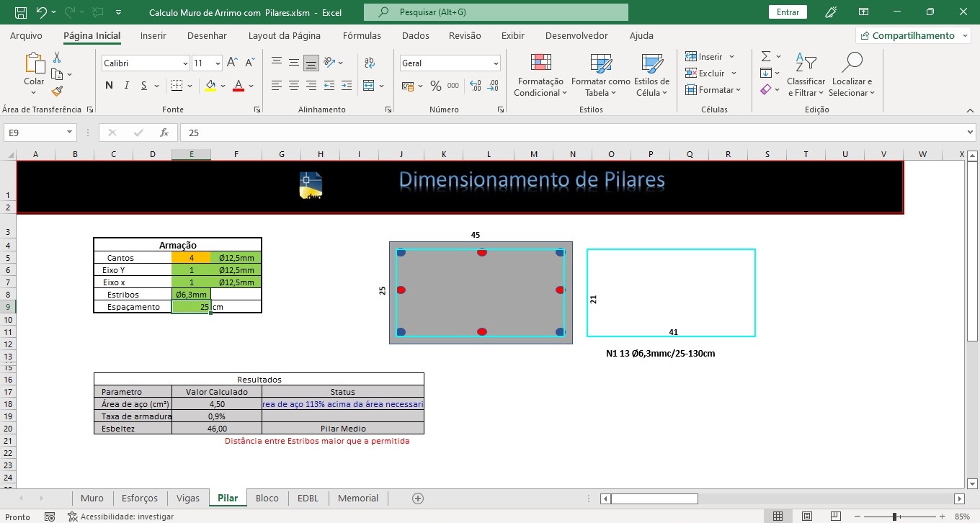980x523 pixels.
Task: Switch to Page Layout view
Action: 807,517
